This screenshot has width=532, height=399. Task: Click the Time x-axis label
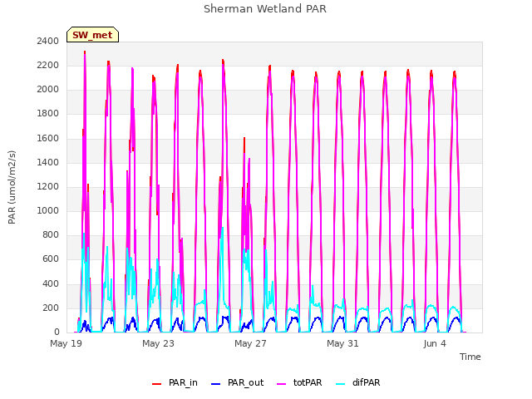[x=470, y=357]
